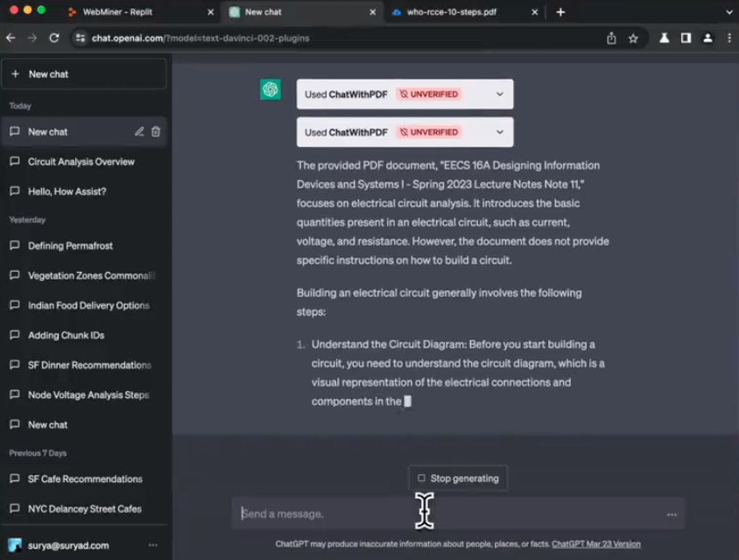Click the pencil rename icon on current chat
739x560 pixels.
click(139, 132)
